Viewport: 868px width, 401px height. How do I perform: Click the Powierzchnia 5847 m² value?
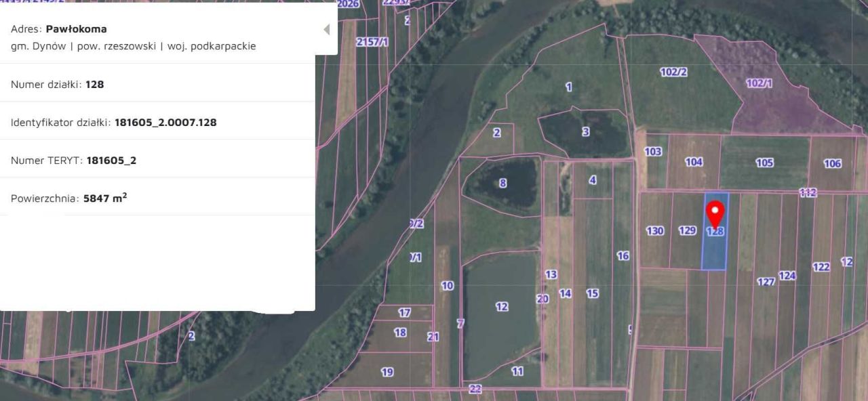click(105, 198)
